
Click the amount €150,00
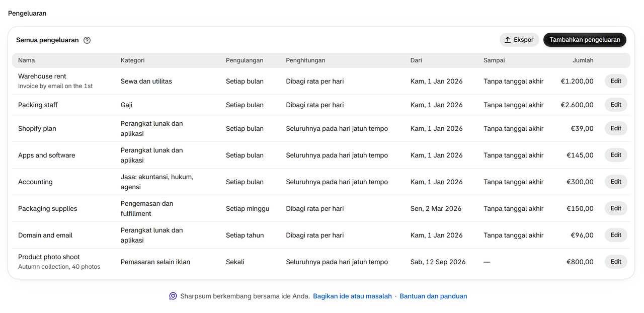[x=580, y=209]
